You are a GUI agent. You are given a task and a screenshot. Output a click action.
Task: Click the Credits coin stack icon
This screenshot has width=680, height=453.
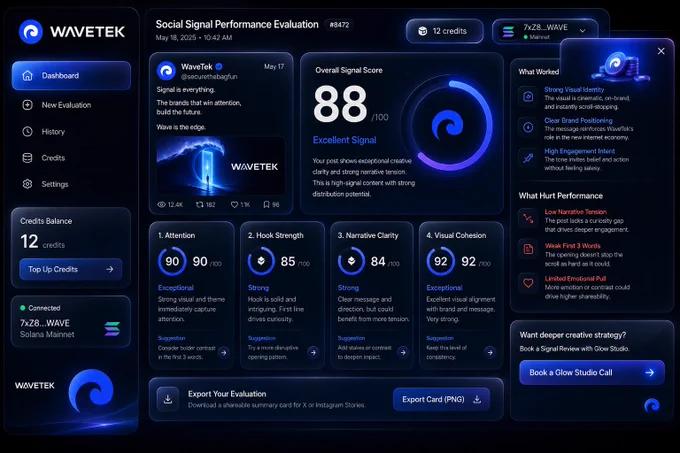click(x=27, y=158)
